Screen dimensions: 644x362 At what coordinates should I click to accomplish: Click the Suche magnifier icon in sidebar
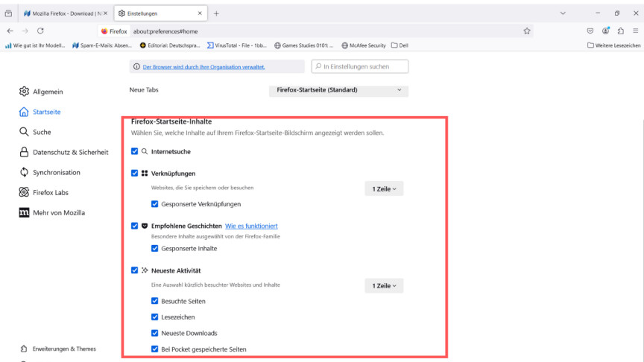pos(24,132)
